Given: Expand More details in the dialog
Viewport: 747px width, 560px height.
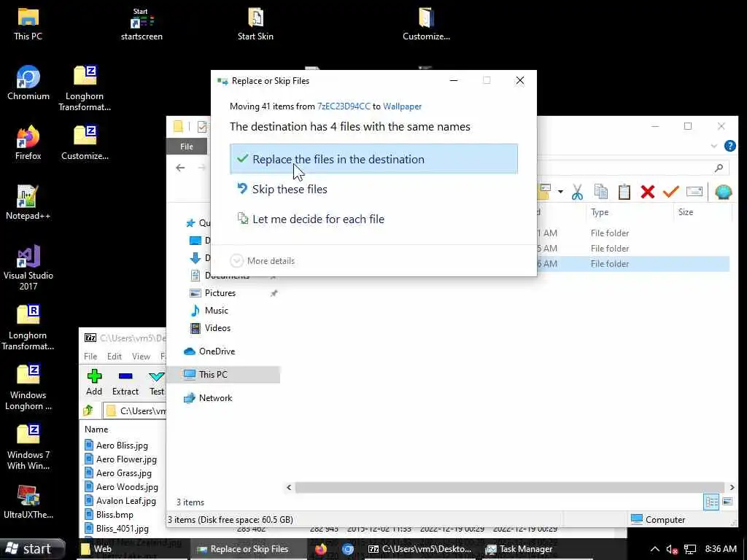Looking at the screenshot, I should point(263,260).
